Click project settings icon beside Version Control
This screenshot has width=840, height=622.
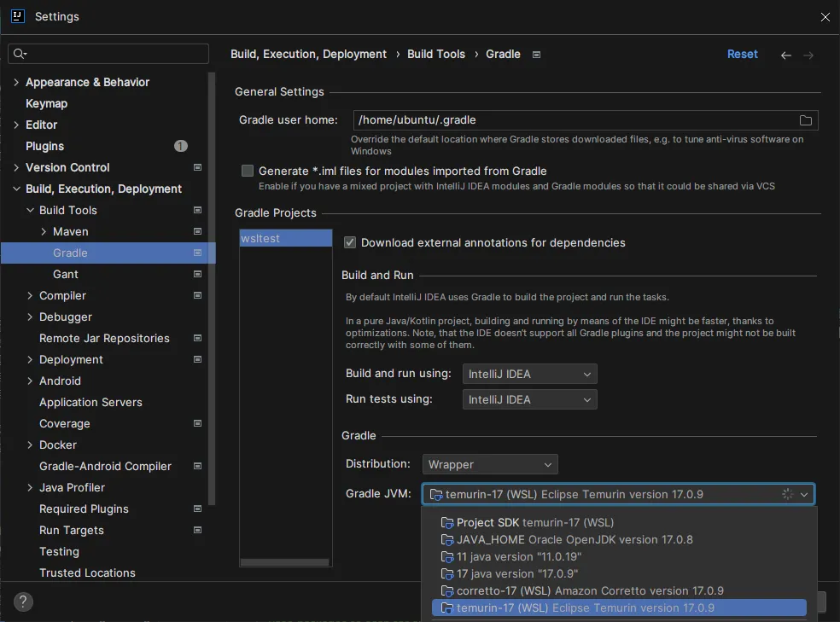coord(197,167)
